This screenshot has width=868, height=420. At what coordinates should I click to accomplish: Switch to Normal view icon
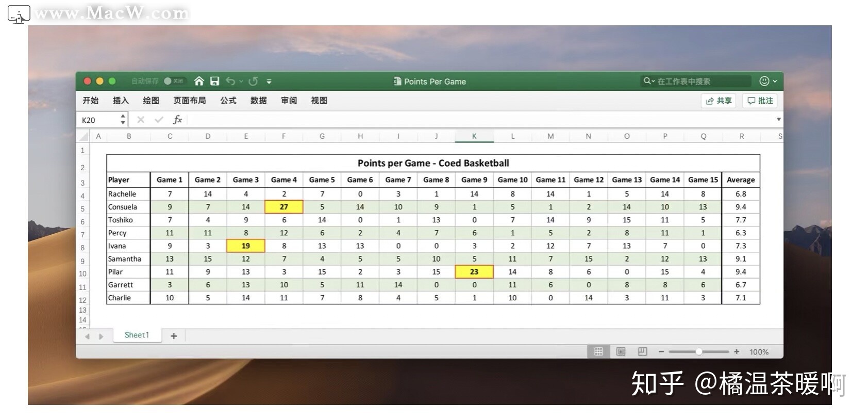598,351
